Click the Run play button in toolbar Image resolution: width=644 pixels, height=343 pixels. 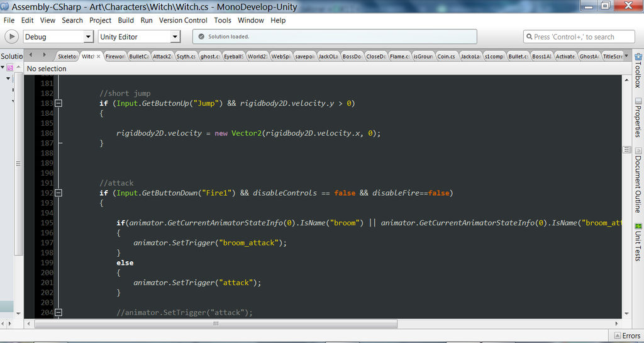point(11,37)
